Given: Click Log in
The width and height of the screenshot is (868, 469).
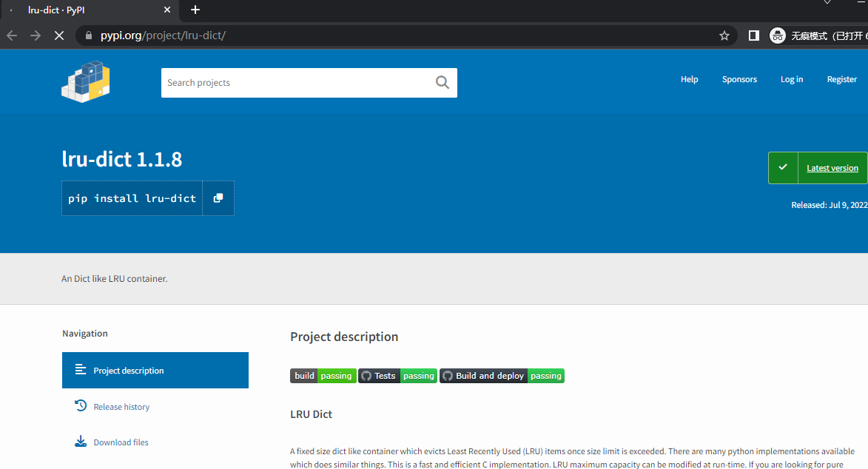Looking at the screenshot, I should 792,79.
